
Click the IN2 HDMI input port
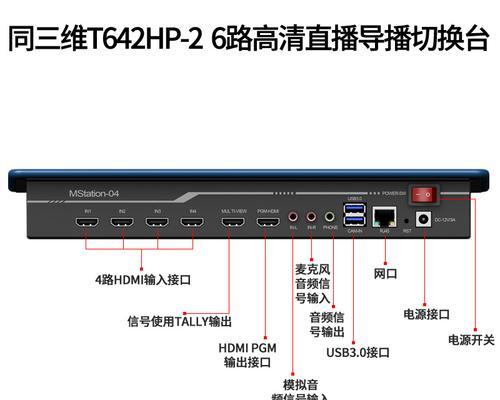point(122,222)
